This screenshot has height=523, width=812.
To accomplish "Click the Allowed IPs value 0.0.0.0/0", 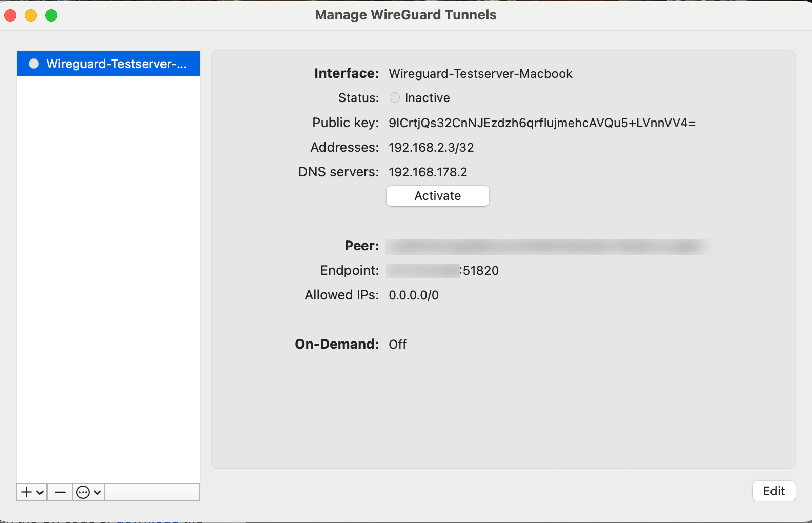I will [413, 295].
